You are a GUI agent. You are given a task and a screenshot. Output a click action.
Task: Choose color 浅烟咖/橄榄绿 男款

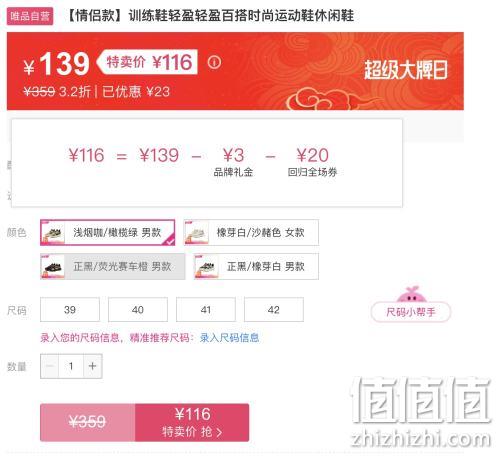pos(108,233)
